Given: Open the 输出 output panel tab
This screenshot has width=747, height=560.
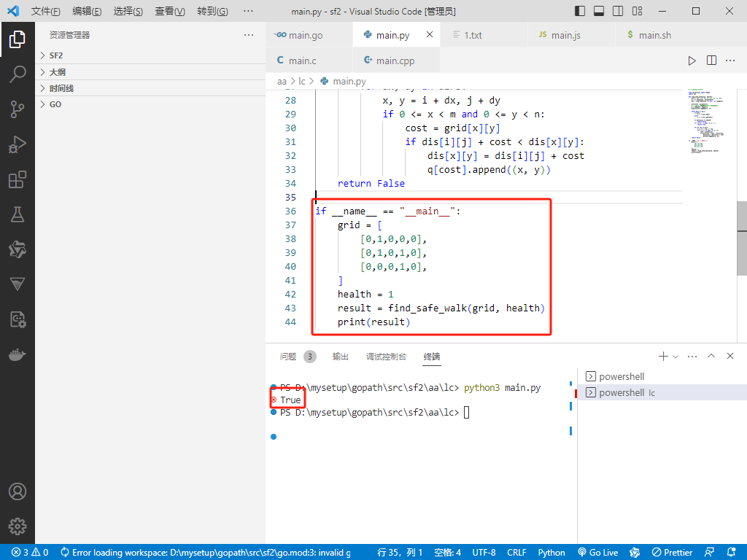Looking at the screenshot, I should tap(340, 356).
